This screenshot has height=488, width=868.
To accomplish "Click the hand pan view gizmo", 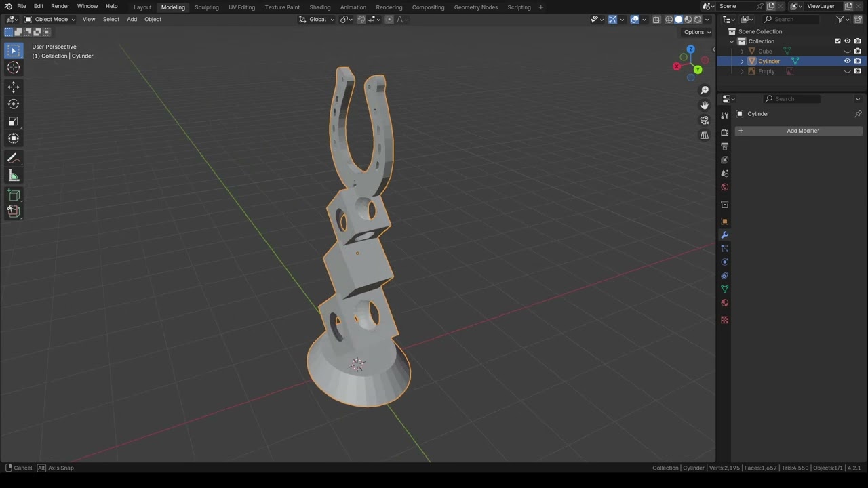I will click(705, 105).
